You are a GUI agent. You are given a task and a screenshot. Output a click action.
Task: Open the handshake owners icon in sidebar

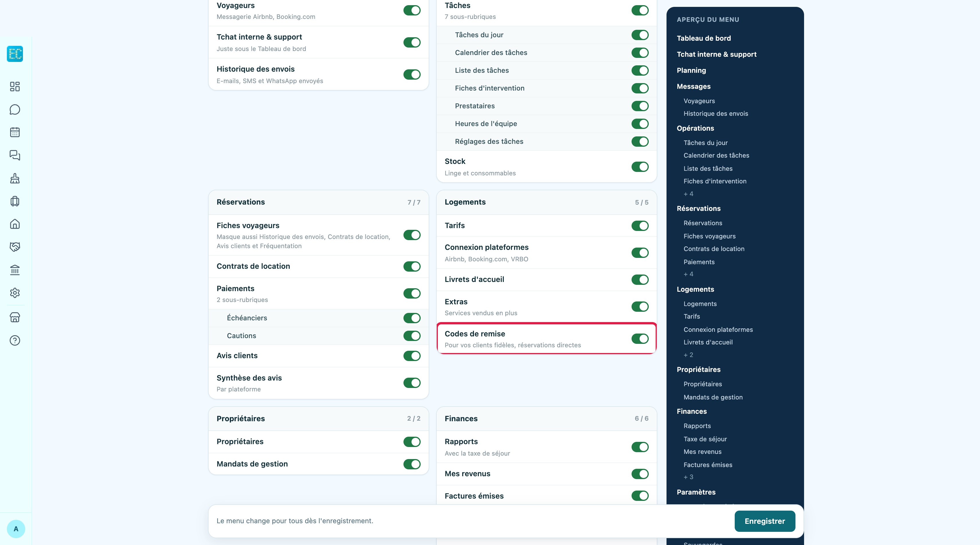(15, 247)
